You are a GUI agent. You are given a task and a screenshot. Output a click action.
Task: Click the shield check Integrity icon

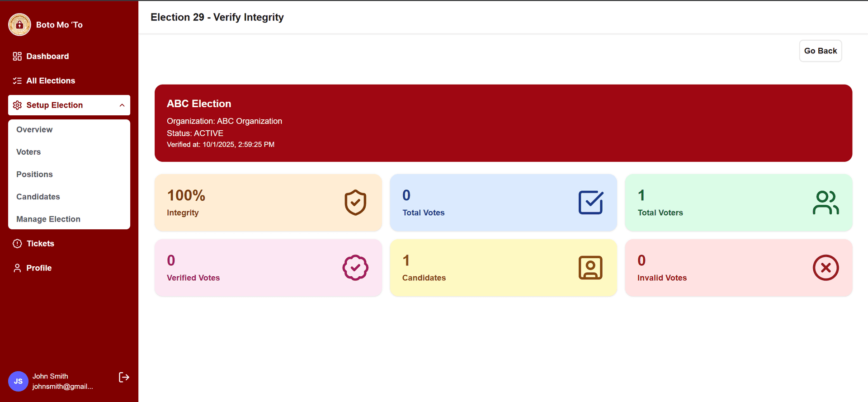(355, 203)
